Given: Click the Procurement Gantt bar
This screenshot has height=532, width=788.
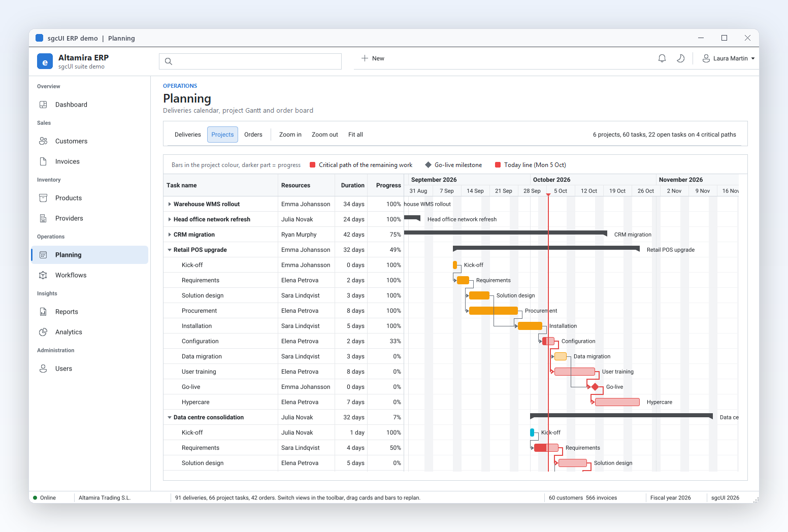Looking at the screenshot, I should click(x=494, y=311).
